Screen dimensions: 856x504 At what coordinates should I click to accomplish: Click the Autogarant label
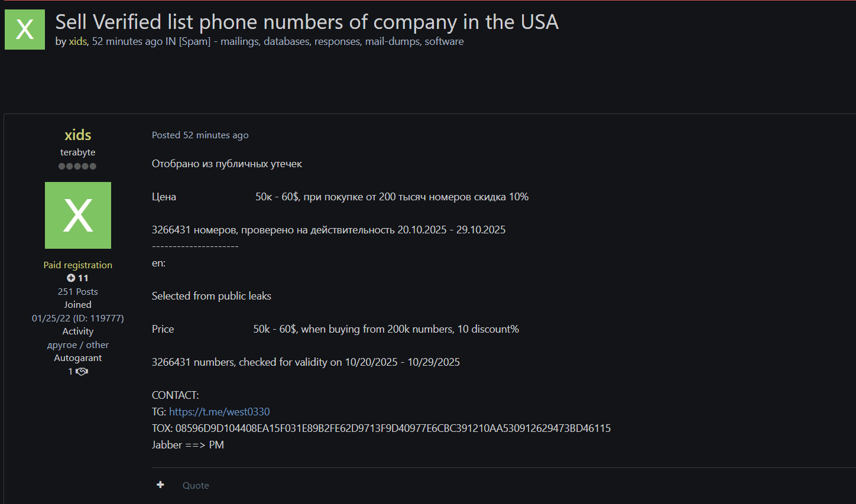[x=78, y=358]
